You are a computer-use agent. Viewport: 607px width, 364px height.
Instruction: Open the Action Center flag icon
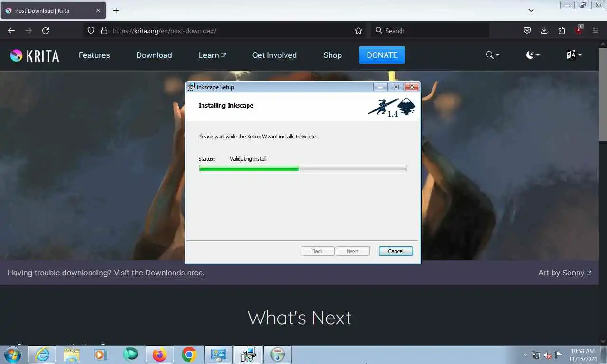(559, 355)
